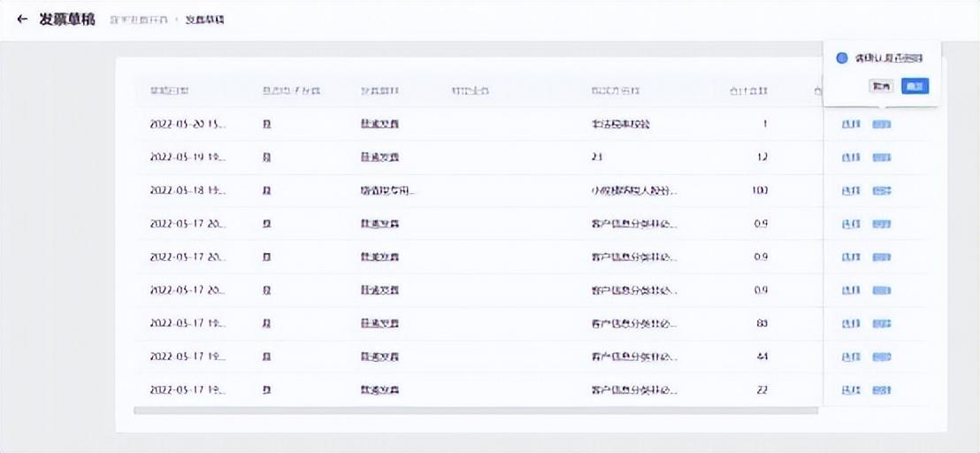Click the total amount cell showing 12

coord(762,157)
